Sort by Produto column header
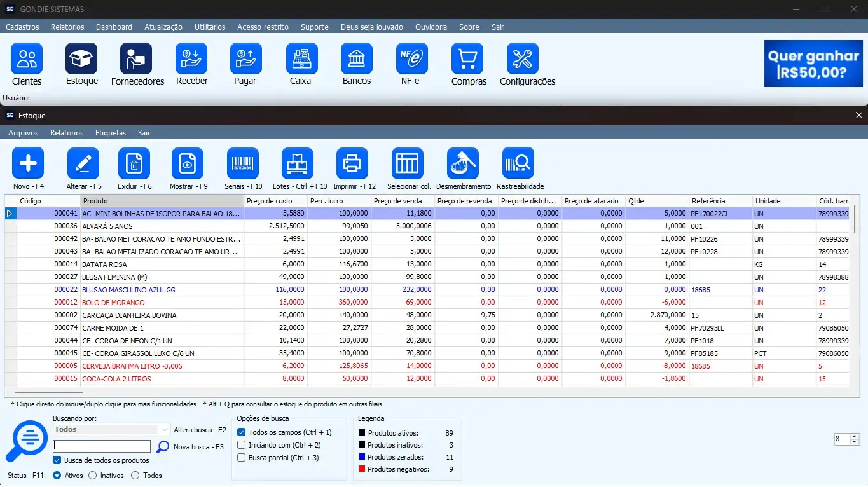The height and width of the screenshot is (487, 868). 162,201
